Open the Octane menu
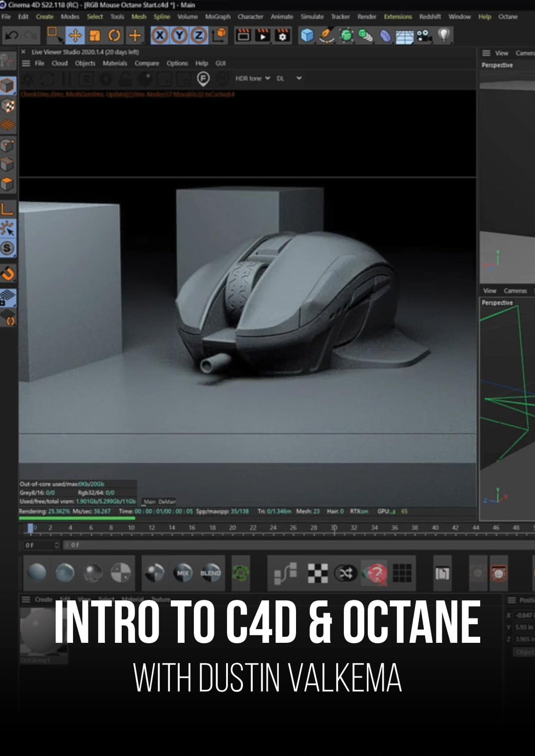Image resolution: width=535 pixels, height=756 pixels. tap(508, 16)
